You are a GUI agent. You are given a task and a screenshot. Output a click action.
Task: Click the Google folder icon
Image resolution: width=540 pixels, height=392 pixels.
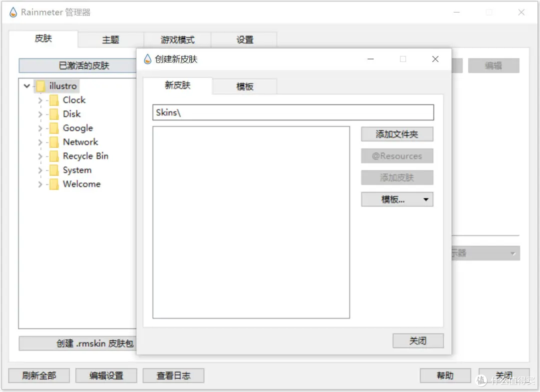pyautogui.click(x=54, y=128)
